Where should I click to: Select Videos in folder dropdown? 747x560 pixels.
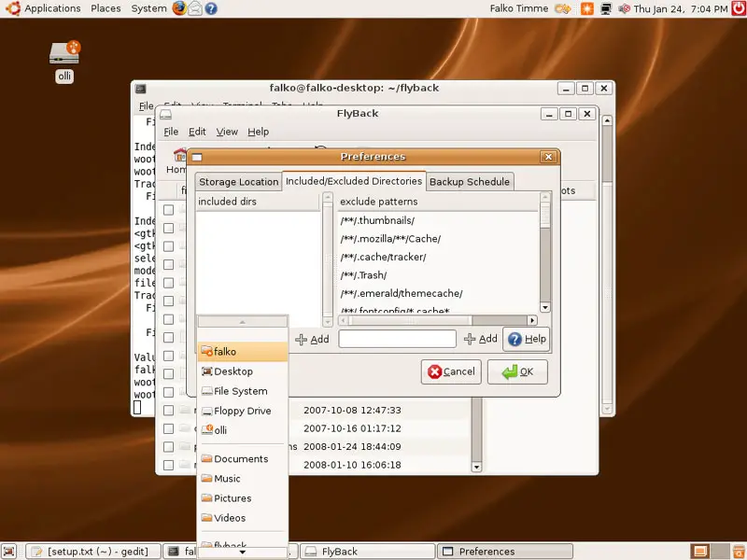click(x=242, y=518)
